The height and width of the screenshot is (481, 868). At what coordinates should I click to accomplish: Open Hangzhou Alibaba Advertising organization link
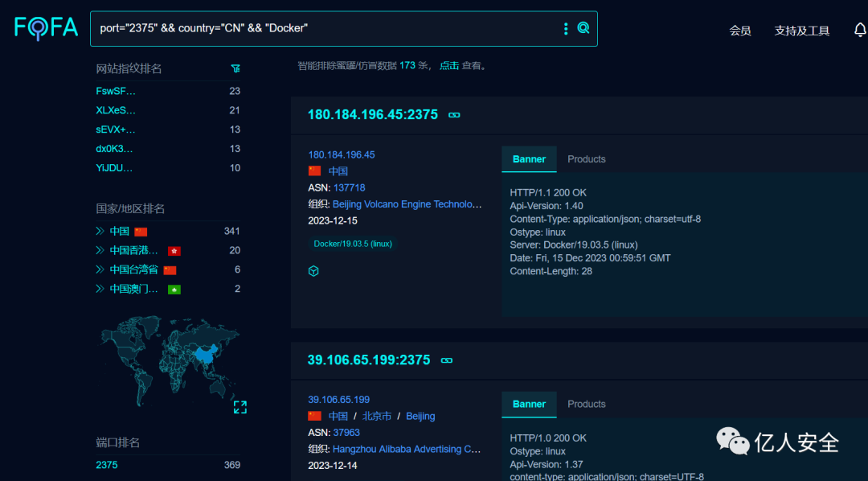pos(407,450)
